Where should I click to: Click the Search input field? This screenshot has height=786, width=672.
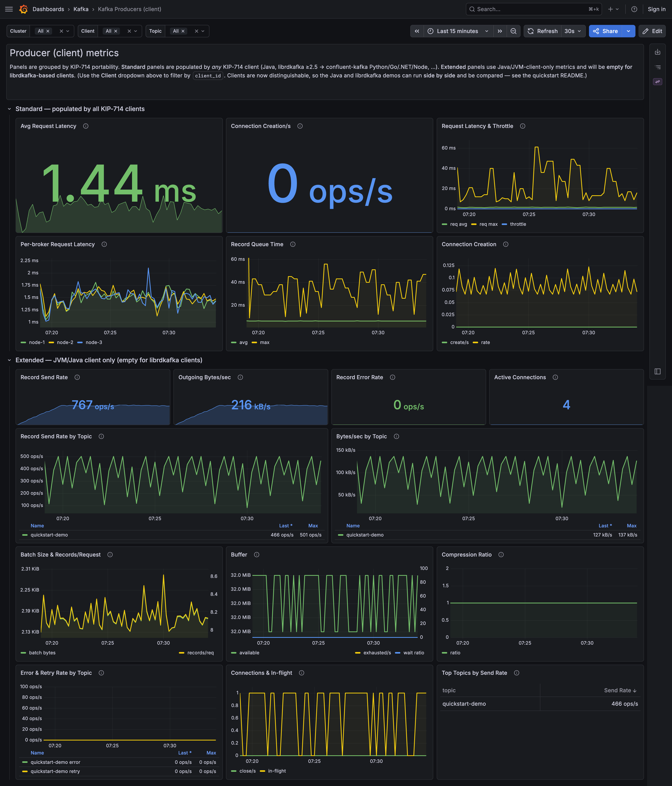534,9
